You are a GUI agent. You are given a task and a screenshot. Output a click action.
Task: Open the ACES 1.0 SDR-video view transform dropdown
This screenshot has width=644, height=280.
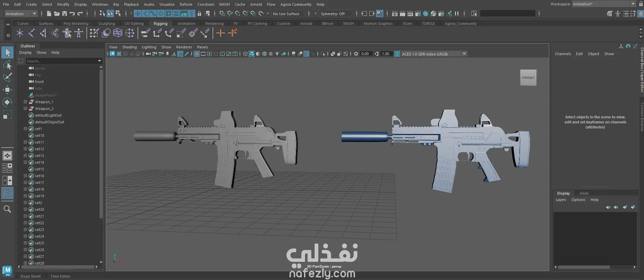pyautogui.click(x=434, y=54)
